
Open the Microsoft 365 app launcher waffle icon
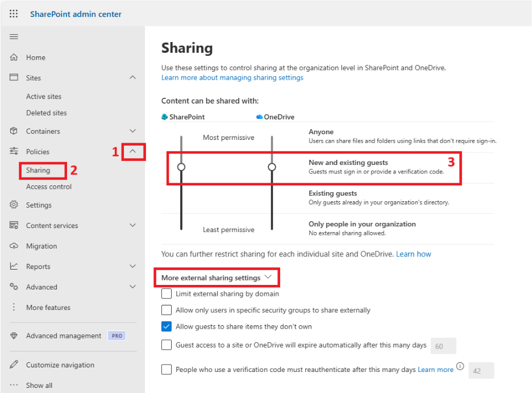(x=14, y=14)
